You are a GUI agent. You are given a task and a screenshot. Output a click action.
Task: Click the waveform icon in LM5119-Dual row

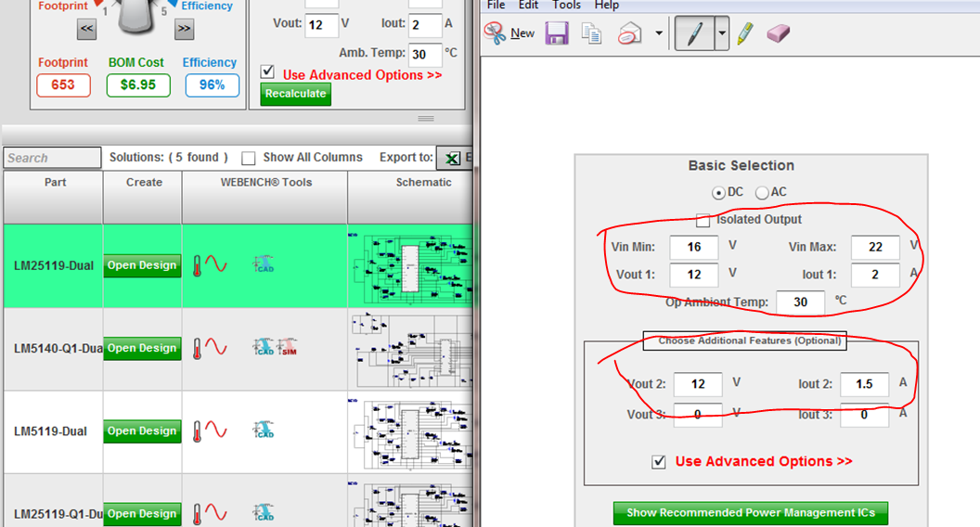tap(216, 430)
